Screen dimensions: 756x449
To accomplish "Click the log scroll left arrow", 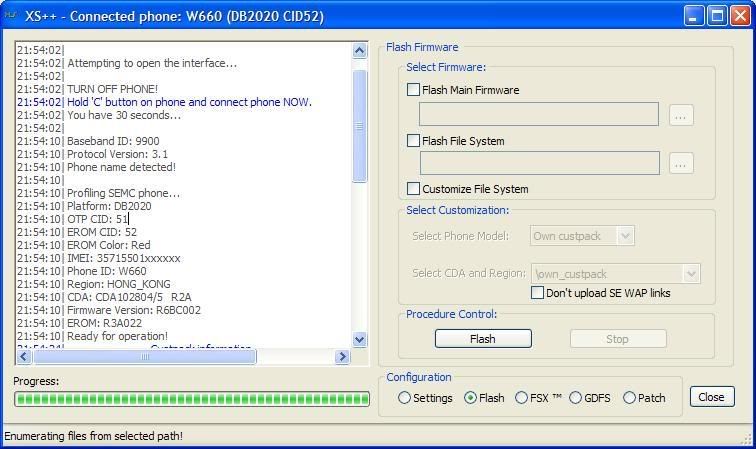I will coord(24,357).
